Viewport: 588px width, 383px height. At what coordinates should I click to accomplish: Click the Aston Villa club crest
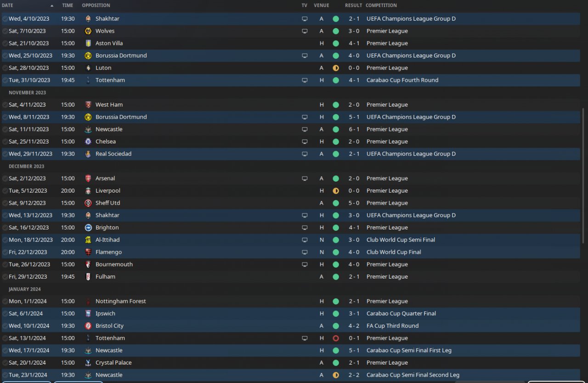click(88, 43)
